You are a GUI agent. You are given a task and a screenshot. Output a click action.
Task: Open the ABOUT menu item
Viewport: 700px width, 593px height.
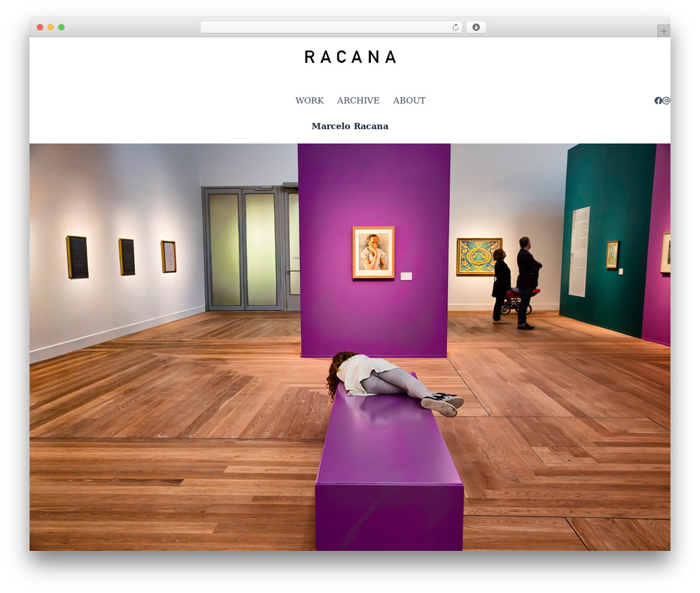[x=409, y=101]
